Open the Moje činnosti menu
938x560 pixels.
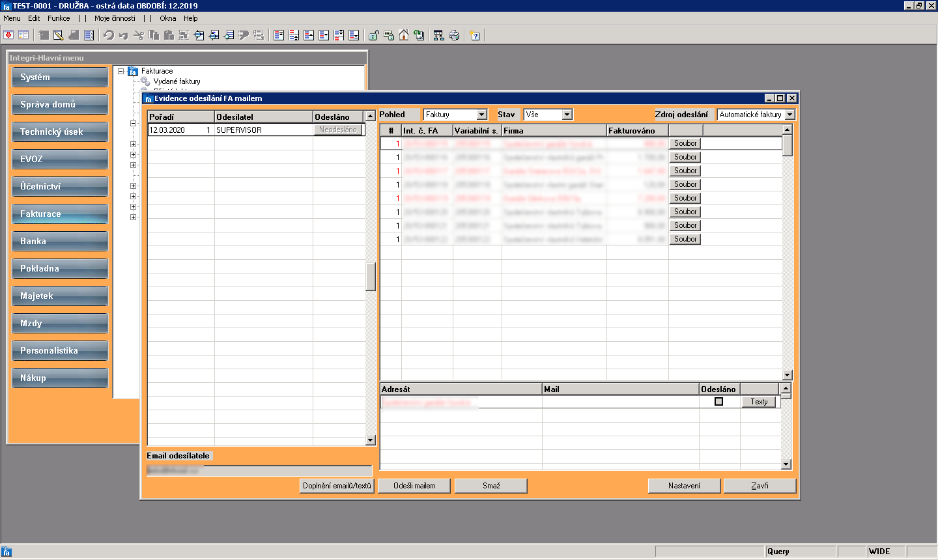pos(115,18)
